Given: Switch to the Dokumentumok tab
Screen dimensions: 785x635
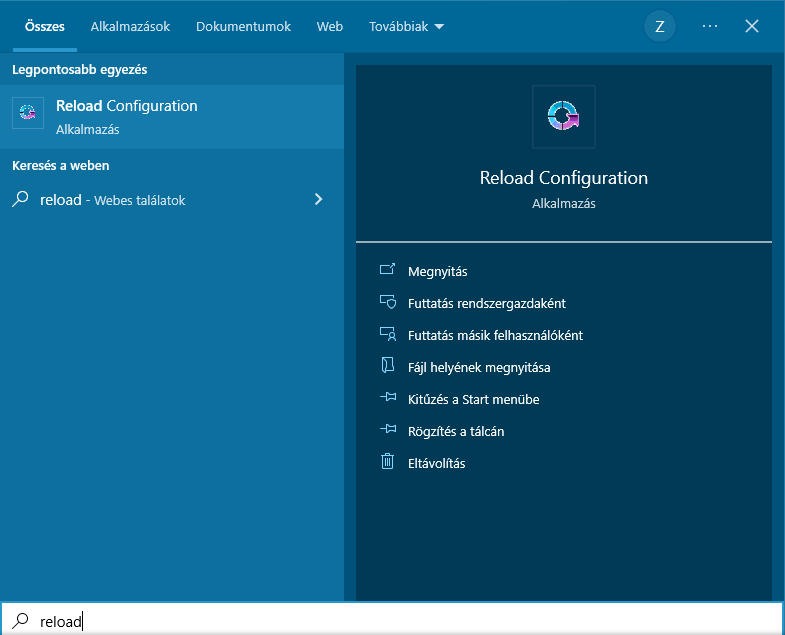Looking at the screenshot, I should point(243,27).
